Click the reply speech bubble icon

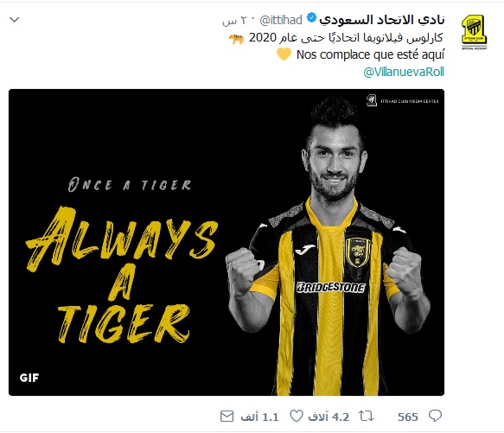coord(435,416)
